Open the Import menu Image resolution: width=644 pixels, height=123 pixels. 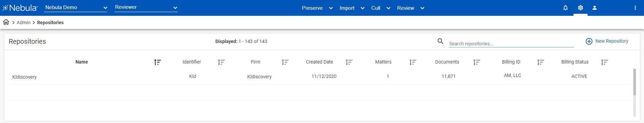coord(352,8)
